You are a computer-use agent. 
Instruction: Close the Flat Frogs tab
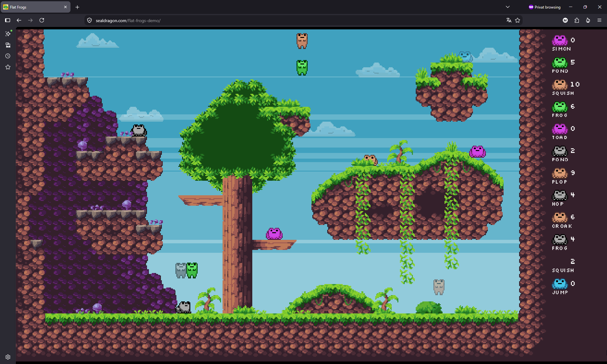[x=65, y=7]
